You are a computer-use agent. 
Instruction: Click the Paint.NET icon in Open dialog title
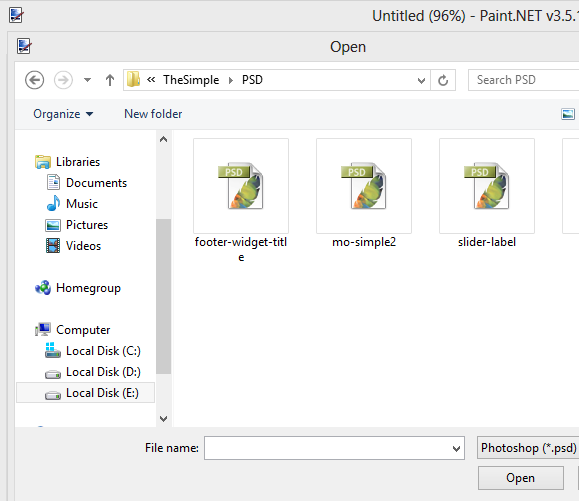(x=24, y=46)
